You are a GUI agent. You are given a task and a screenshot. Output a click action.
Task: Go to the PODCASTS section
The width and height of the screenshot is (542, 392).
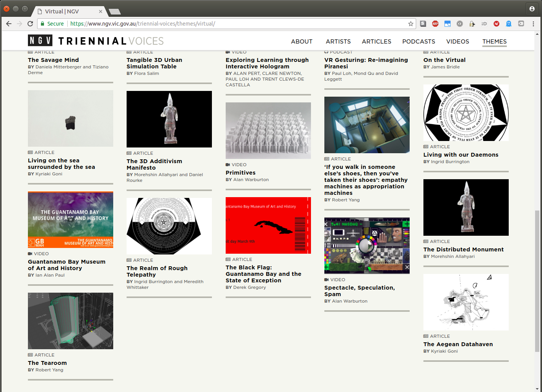pos(418,41)
